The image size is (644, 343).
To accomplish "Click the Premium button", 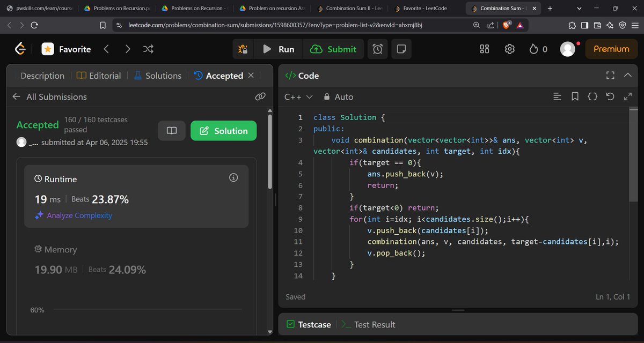I will pyautogui.click(x=611, y=49).
